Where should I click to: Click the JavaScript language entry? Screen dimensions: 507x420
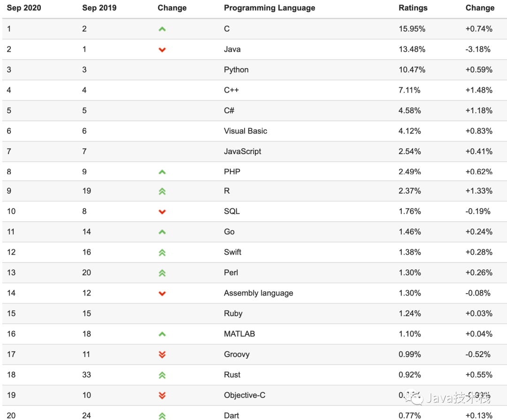(x=242, y=151)
